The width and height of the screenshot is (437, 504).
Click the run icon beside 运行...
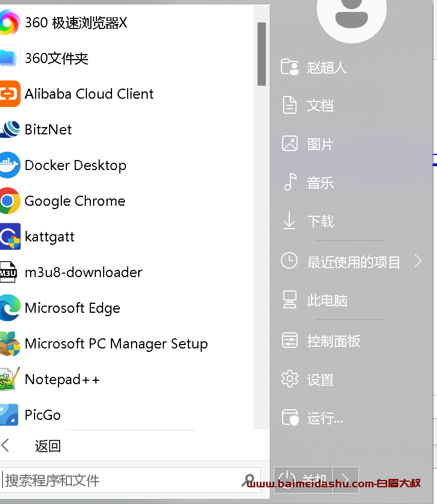[x=290, y=418]
